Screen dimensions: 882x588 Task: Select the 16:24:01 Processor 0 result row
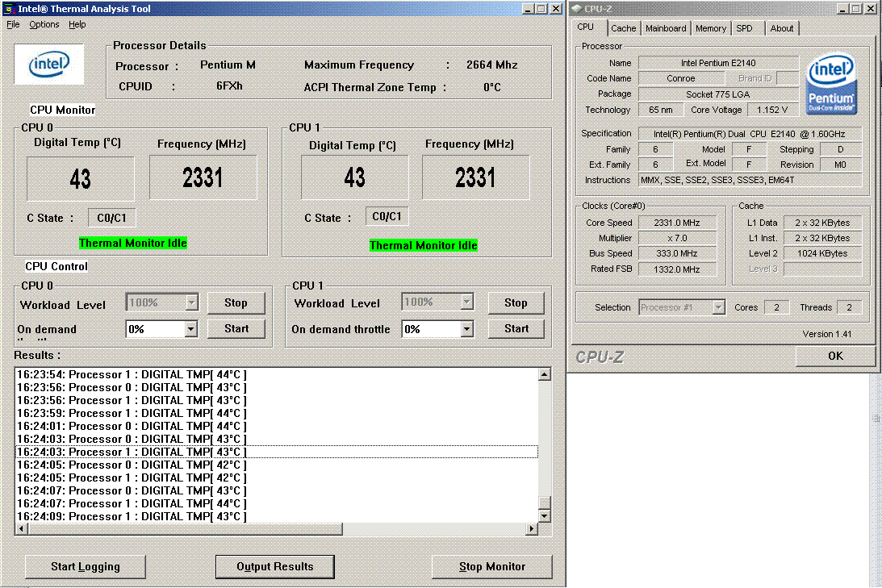pyautogui.click(x=276, y=426)
